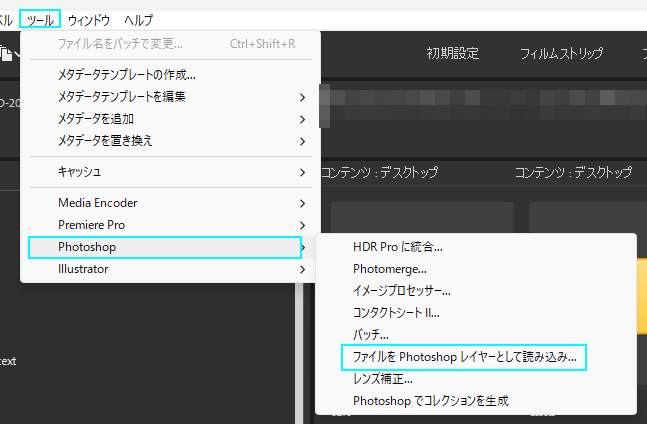Expand Media Encoder submenu

click(170, 203)
